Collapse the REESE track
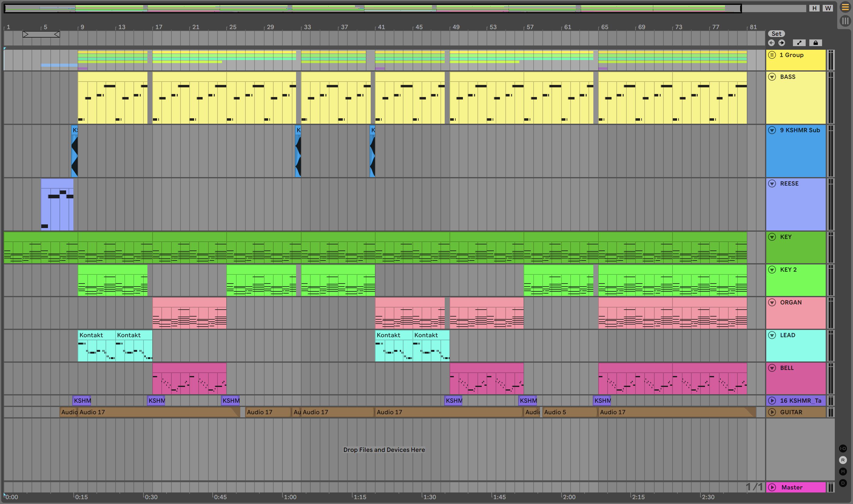Image resolution: width=853 pixels, height=504 pixels. coord(772,184)
